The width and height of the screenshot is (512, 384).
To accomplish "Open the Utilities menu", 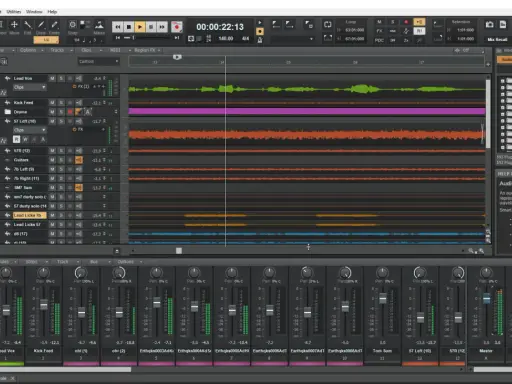I will coord(14,12).
